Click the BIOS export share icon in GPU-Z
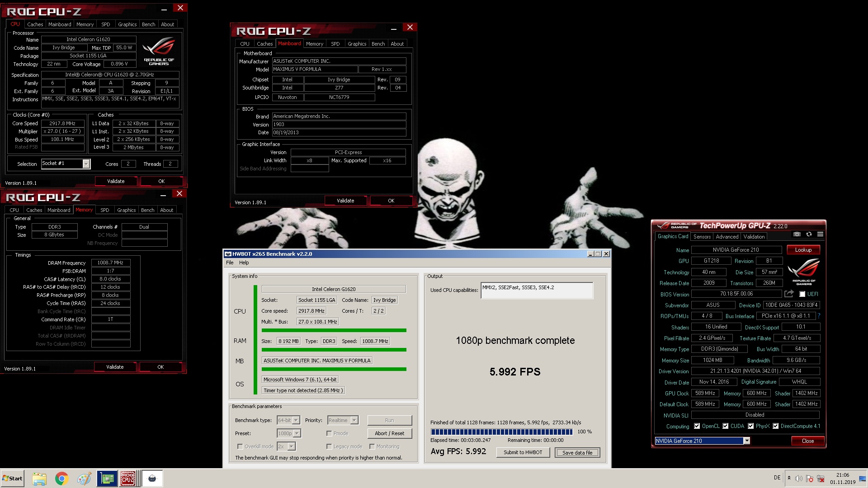Image resolution: width=868 pixels, height=488 pixels. (x=789, y=294)
